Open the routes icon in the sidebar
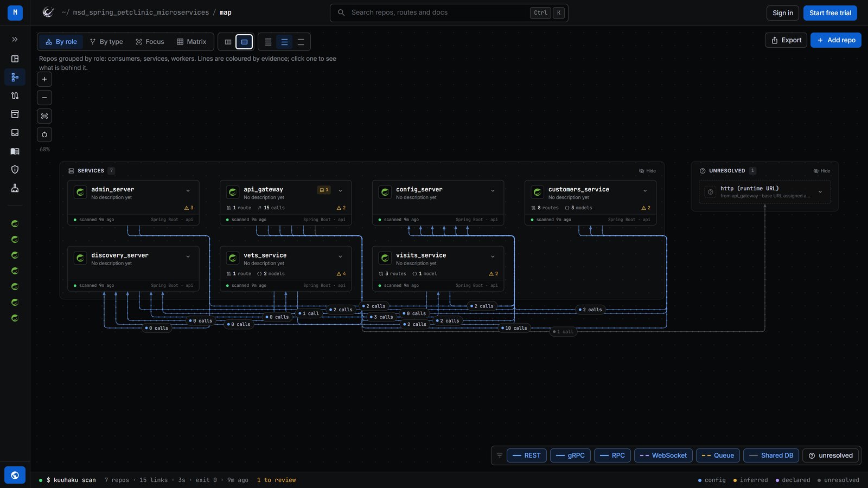This screenshot has width=868, height=488. (x=15, y=95)
